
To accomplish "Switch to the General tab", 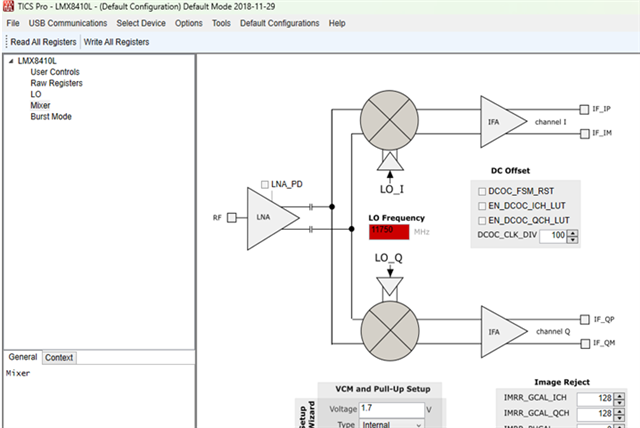I will pos(23,357).
